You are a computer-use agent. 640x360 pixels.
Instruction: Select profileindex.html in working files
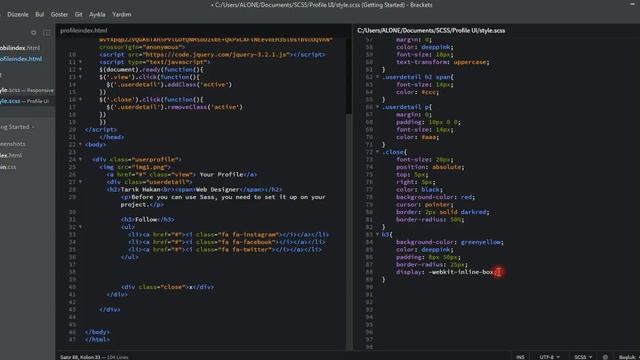coord(20,59)
